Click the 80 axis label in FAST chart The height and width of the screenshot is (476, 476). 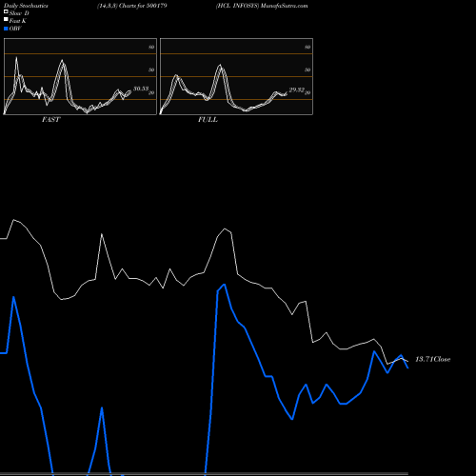151,47
